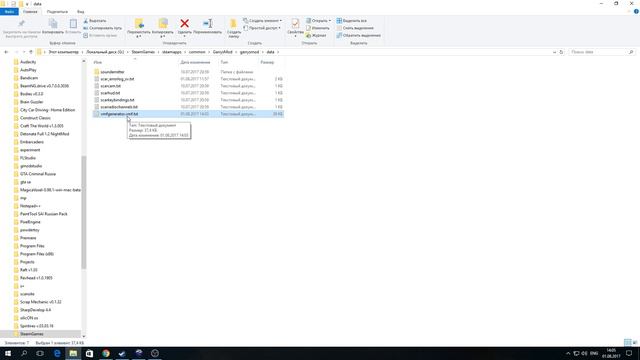The width and height of the screenshot is (640, 360).
Task: Select the scar_errorlog_sv.txt file
Action: pyautogui.click(x=188, y=79)
